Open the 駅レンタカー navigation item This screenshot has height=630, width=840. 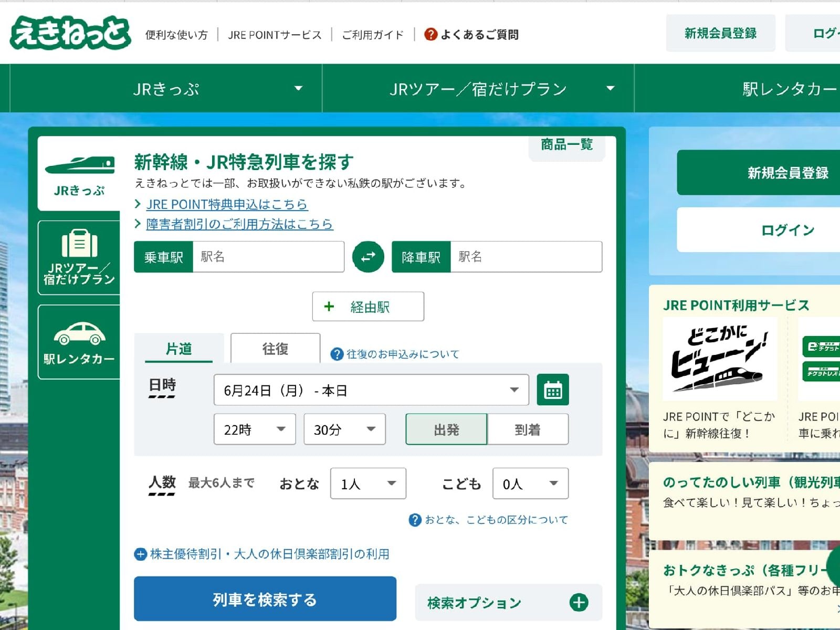[x=738, y=88]
